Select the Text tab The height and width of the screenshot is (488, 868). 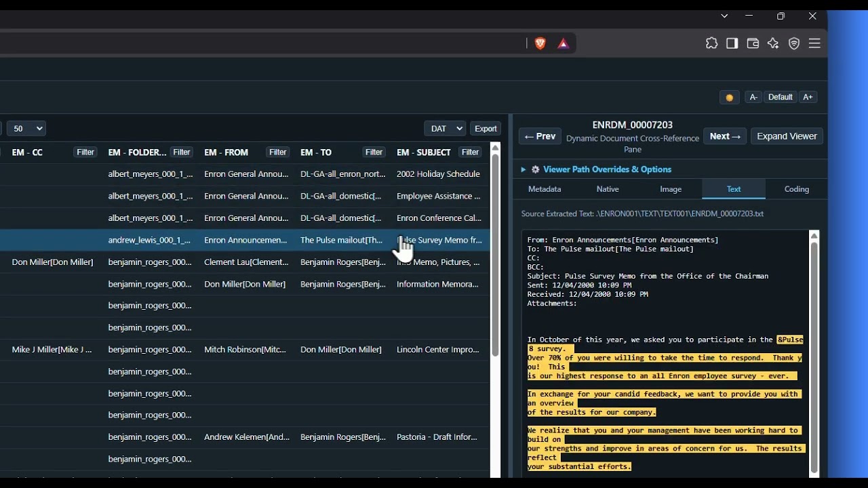click(734, 189)
